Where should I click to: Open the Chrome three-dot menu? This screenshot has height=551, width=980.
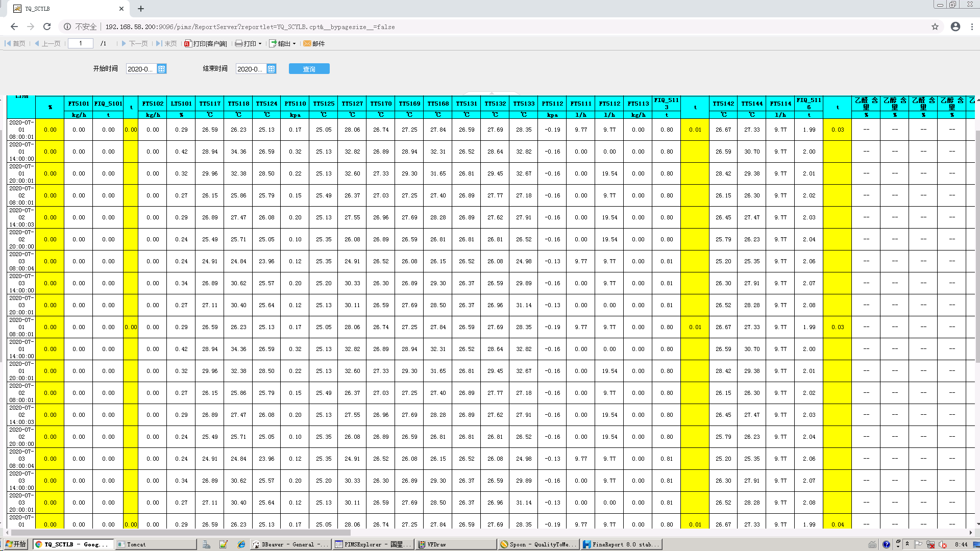[x=972, y=27]
